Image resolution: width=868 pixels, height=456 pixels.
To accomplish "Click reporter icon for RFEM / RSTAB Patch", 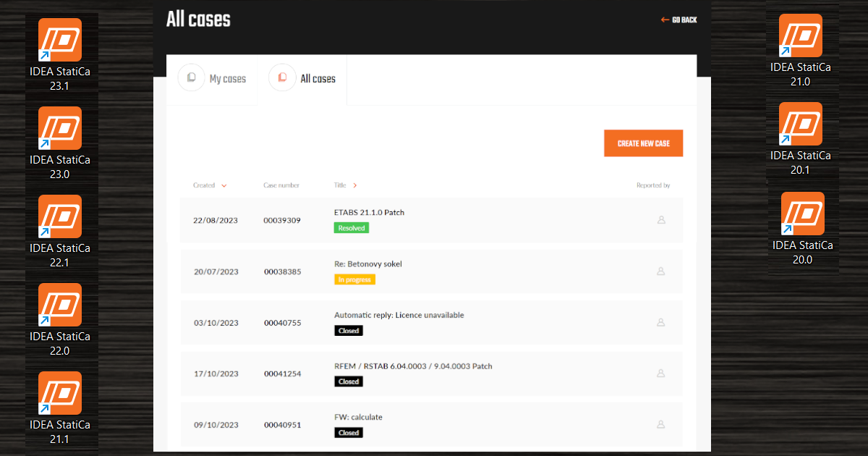I will tap(660, 373).
